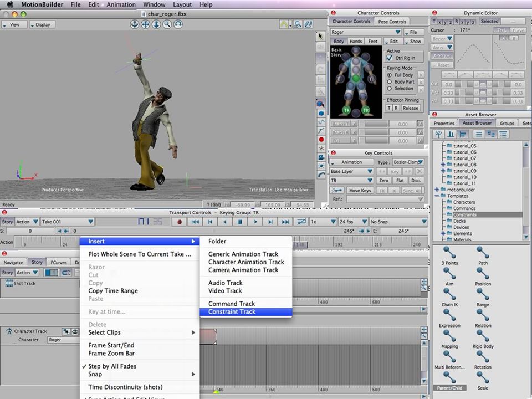Toggle effector pinning T button
Screen dimensions: 532x399
point(389,108)
